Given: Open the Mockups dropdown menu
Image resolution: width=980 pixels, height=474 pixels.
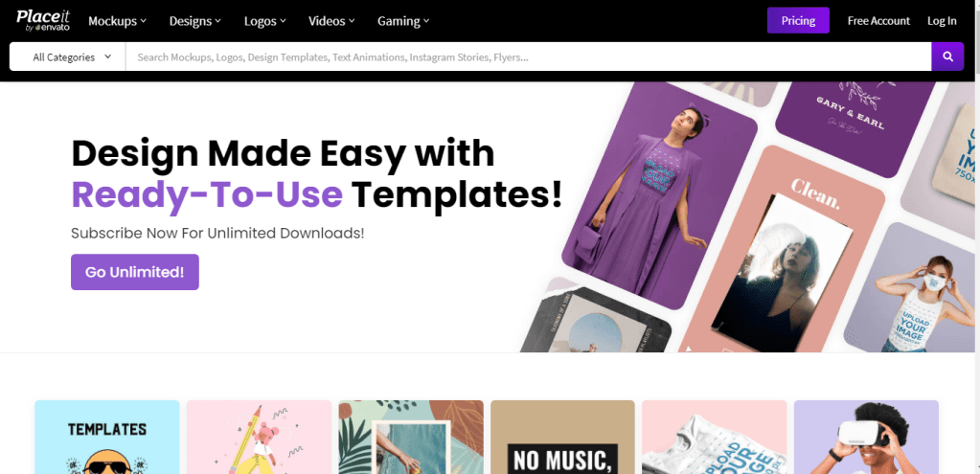Looking at the screenshot, I should pos(118,21).
